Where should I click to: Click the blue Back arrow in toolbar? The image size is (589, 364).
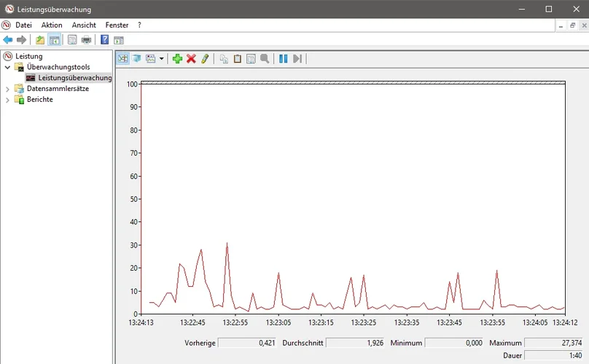pyautogui.click(x=8, y=39)
